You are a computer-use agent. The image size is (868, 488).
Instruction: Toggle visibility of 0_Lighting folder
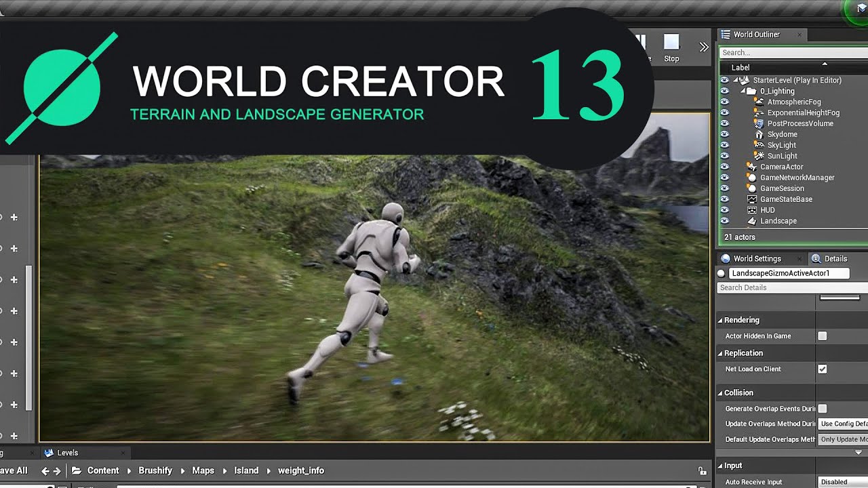[725, 91]
